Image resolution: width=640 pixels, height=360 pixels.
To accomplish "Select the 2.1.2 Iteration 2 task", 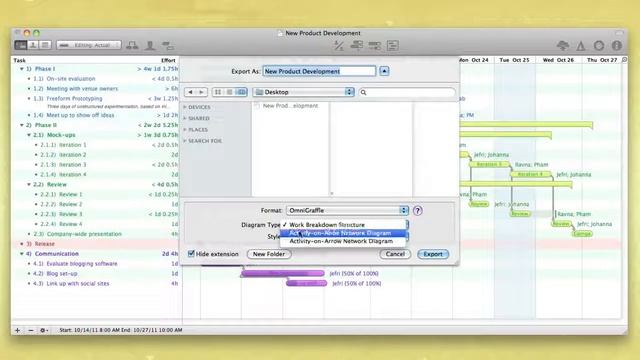I will pos(73,155).
